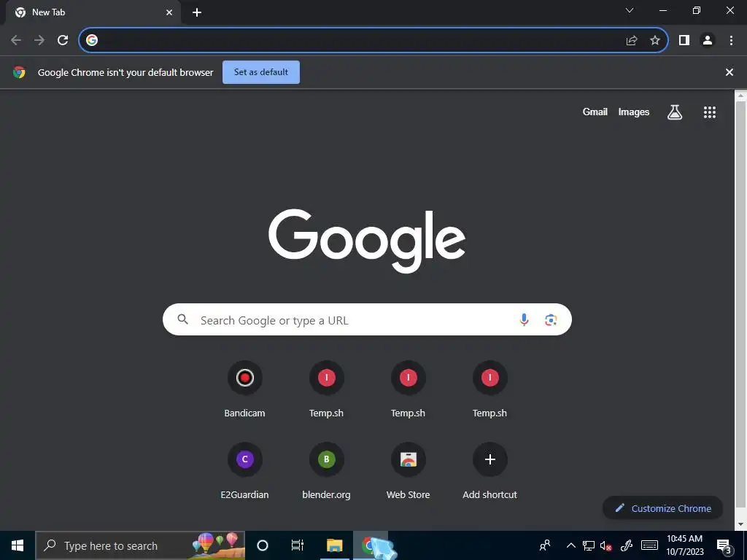Open the Search Labs flask icon
This screenshot has height=560, width=747.
pyautogui.click(x=675, y=112)
